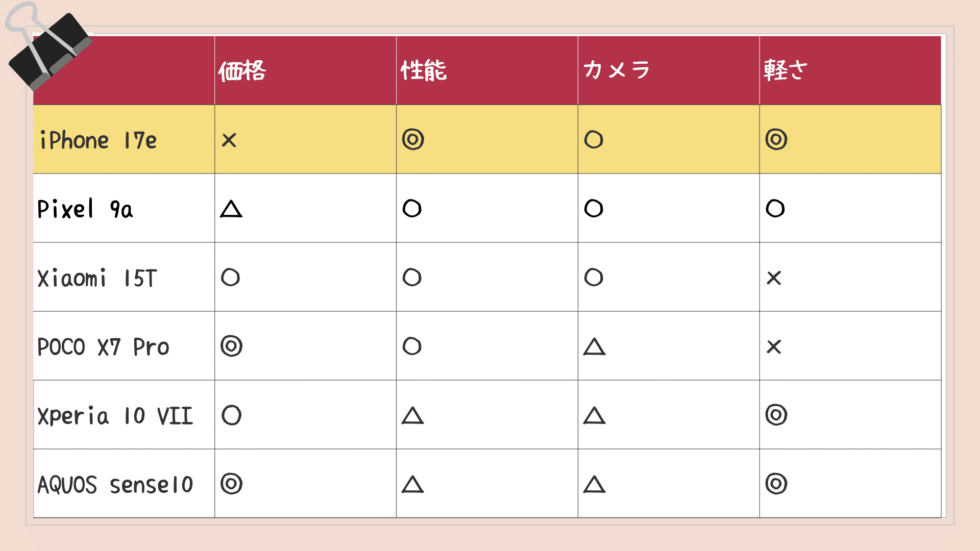Click the Xperia 10 VII row label
Screen dimensions: 980x551
pos(115,416)
